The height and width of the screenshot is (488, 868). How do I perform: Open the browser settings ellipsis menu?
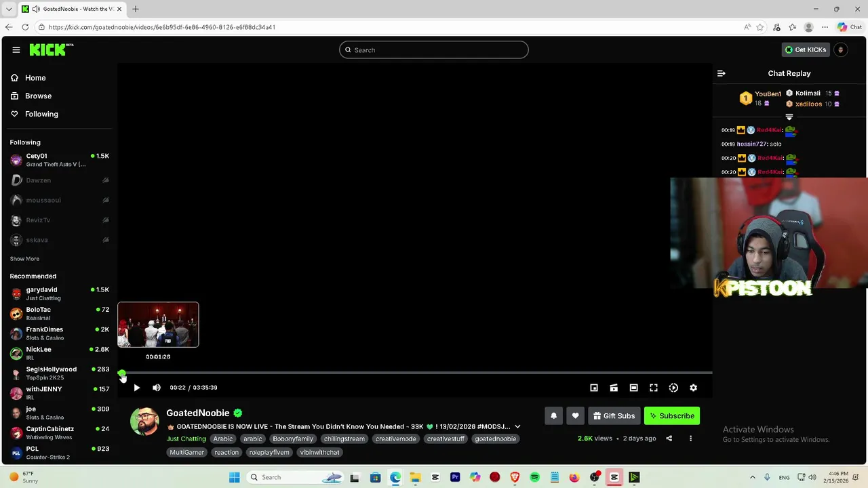[x=825, y=27]
